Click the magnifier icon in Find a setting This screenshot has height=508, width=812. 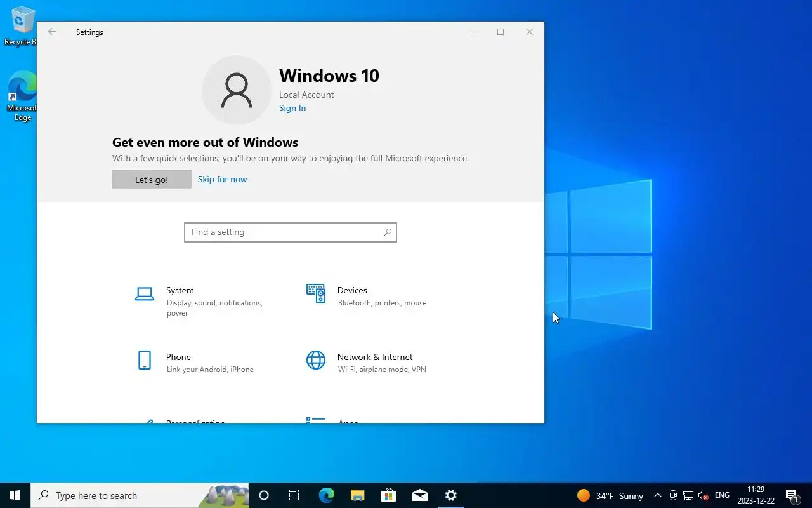[x=388, y=232]
